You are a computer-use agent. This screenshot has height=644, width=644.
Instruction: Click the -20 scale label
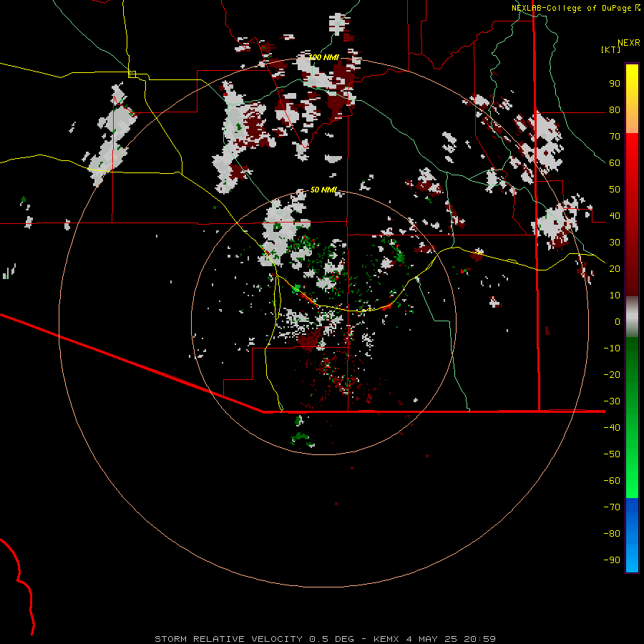pos(612,375)
